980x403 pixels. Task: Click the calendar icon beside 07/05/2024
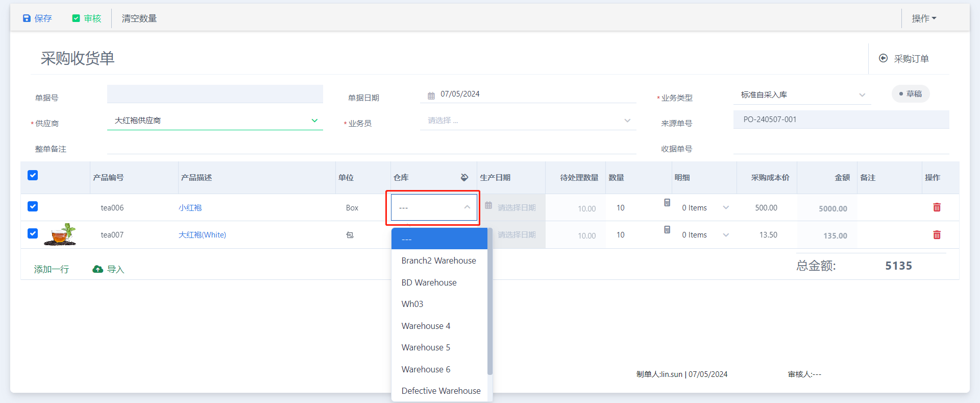click(431, 96)
